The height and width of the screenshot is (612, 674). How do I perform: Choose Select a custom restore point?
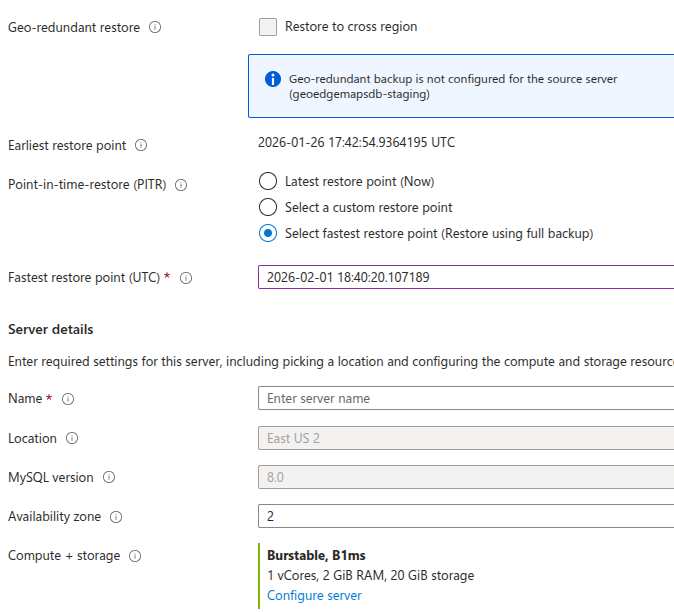(268, 207)
